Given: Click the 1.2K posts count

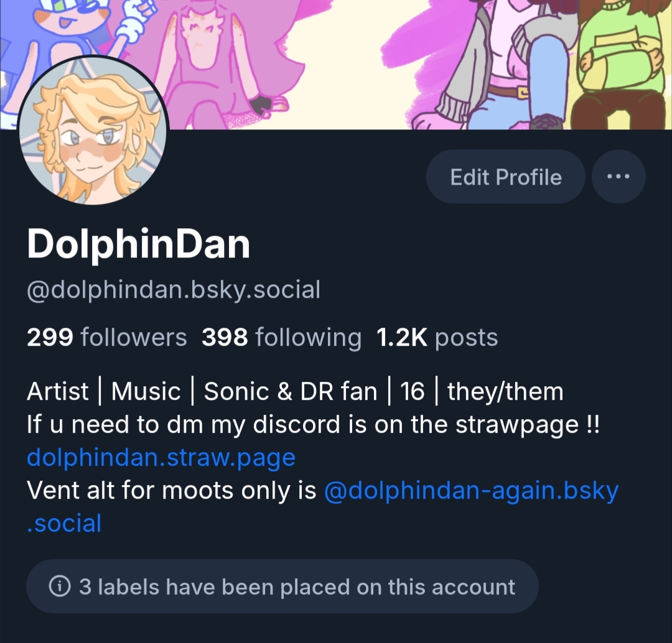Looking at the screenshot, I should tap(437, 337).
